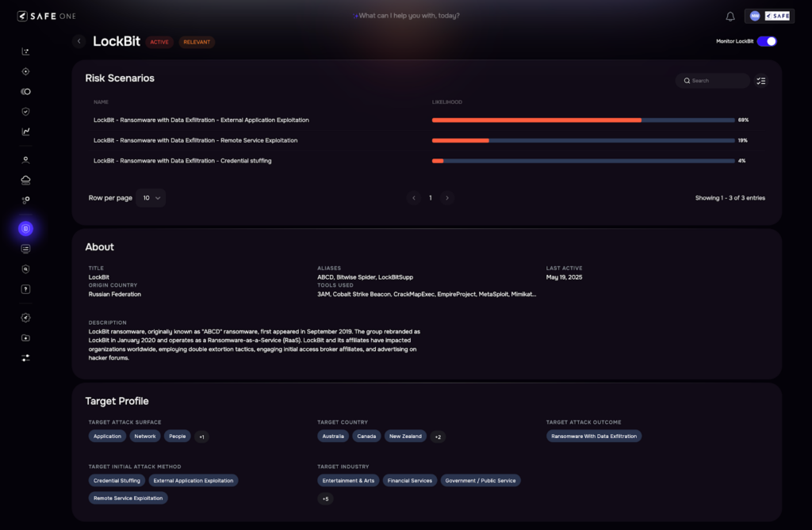Go to the previous page of scenarios
The width and height of the screenshot is (812, 530).
coord(413,198)
